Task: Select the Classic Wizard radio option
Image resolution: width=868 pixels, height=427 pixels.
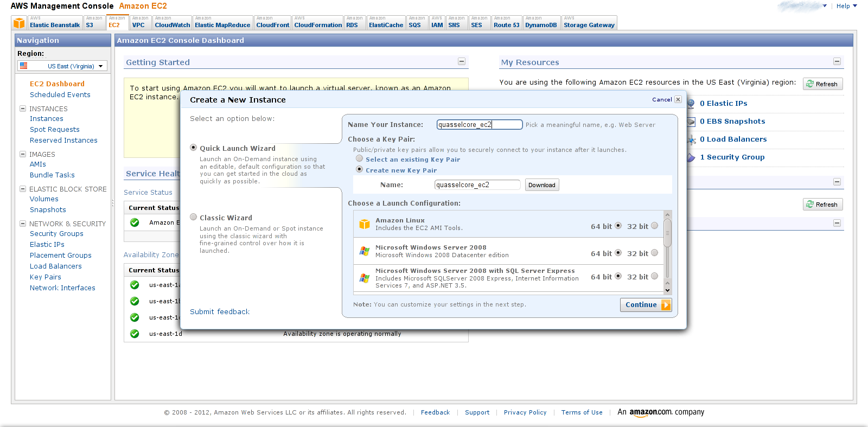Action: (x=194, y=217)
